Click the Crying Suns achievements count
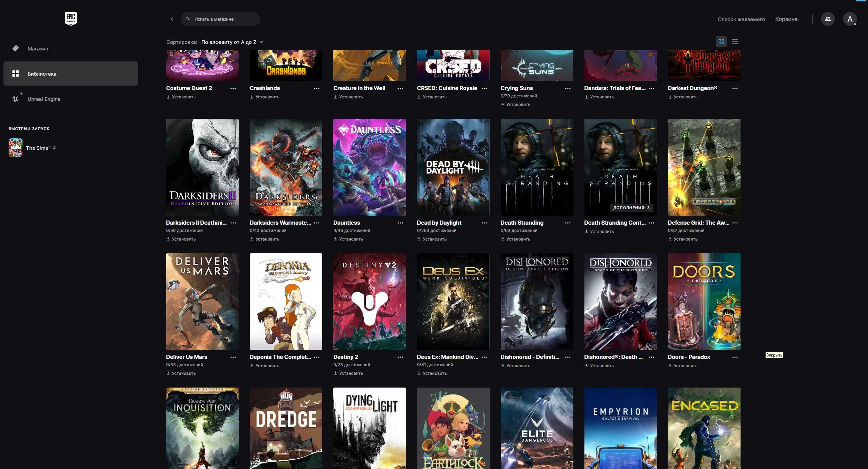This screenshot has width=868, height=469. coord(519,96)
